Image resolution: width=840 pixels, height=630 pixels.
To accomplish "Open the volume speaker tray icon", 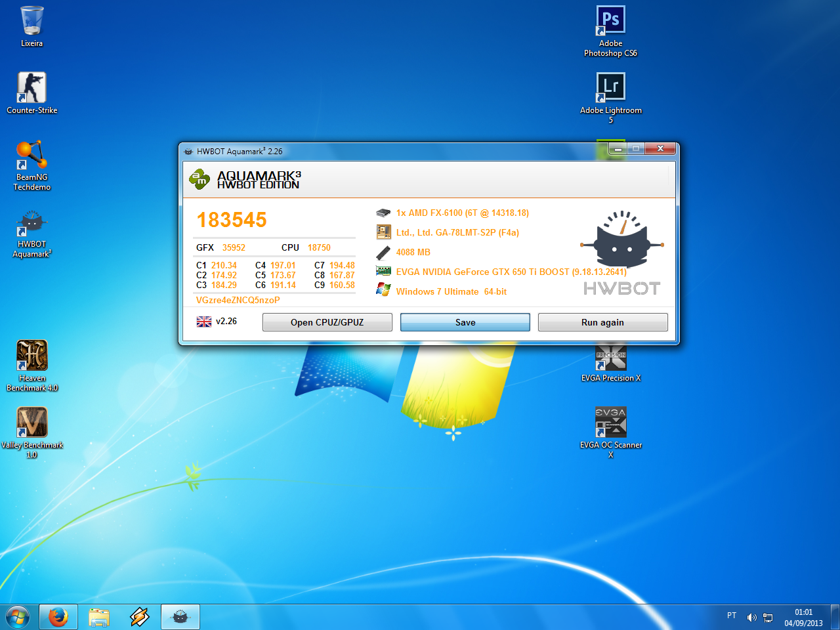I will 751,618.
